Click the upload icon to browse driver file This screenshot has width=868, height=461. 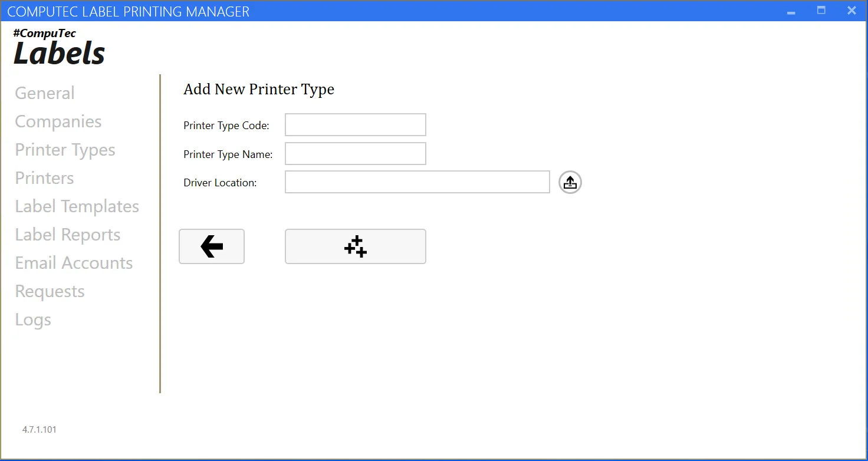[570, 182]
